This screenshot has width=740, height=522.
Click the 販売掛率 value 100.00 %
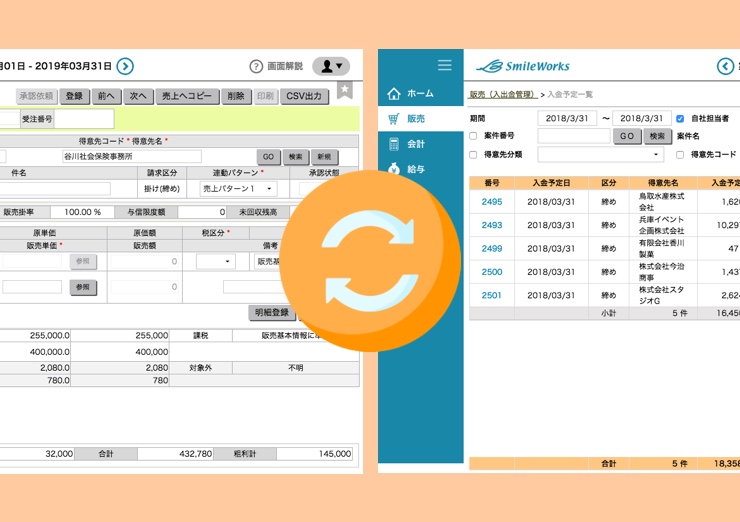(83, 212)
